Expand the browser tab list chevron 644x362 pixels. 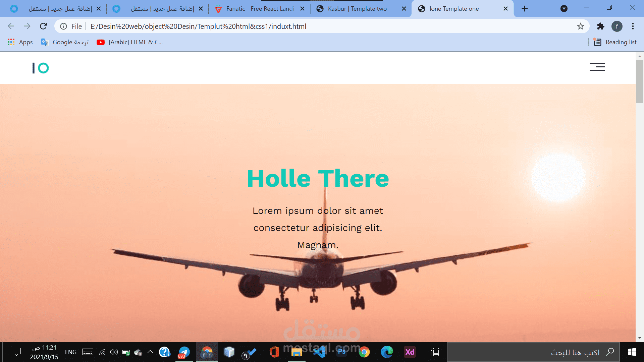point(564,8)
